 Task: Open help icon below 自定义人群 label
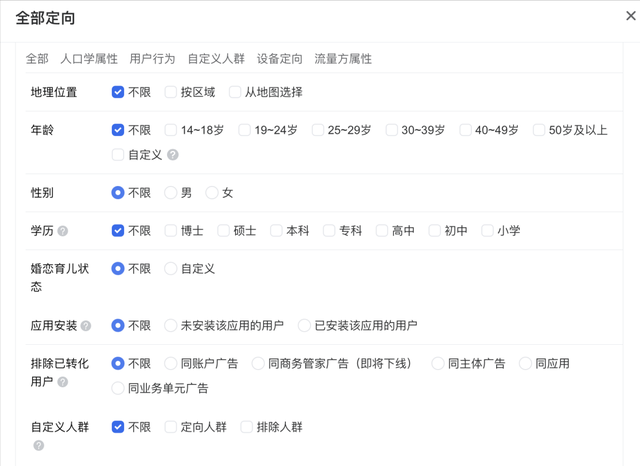click(39, 446)
